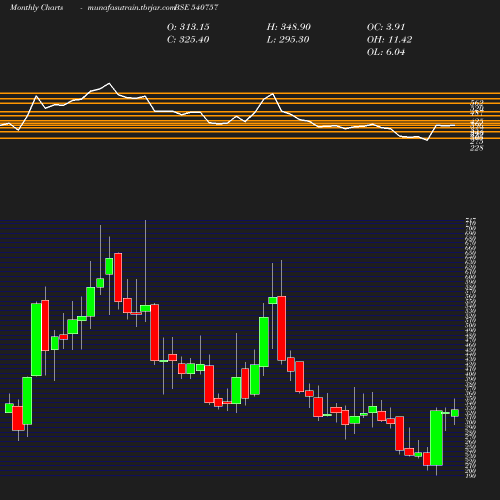Select the close value "C: 325.40"
Image resolution: width=500 pixels, height=500 pixels.
[x=188, y=40]
